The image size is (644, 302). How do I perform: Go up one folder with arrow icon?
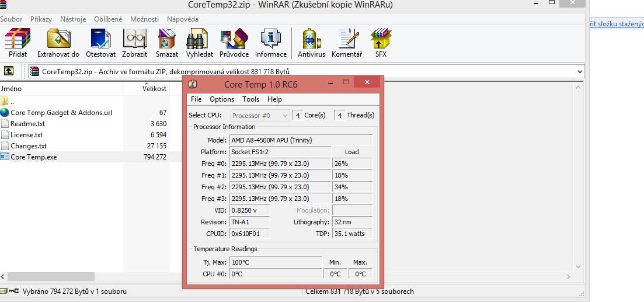coord(9,71)
